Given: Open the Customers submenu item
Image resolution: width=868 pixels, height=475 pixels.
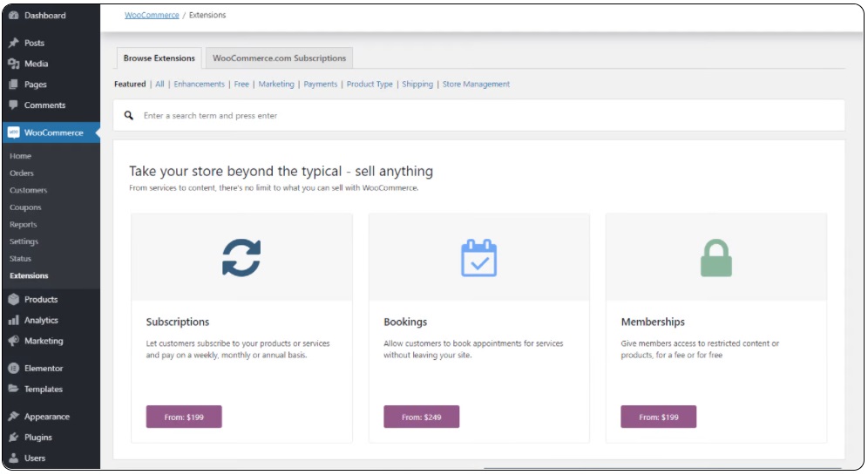Looking at the screenshot, I should click(28, 191).
